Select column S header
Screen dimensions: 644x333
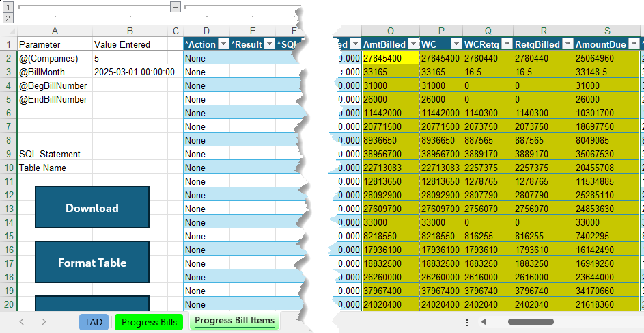pyautogui.click(x=607, y=31)
